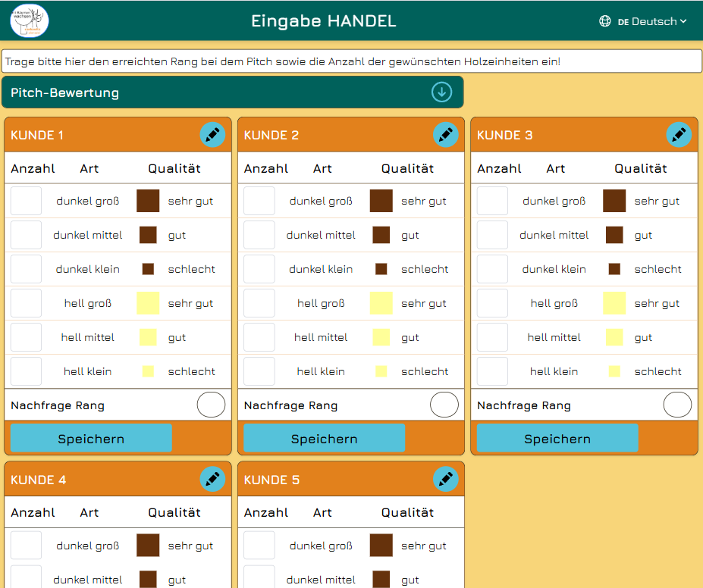Click the edit pencil icon for Kunde 3
This screenshot has height=588, width=703.
679,135
